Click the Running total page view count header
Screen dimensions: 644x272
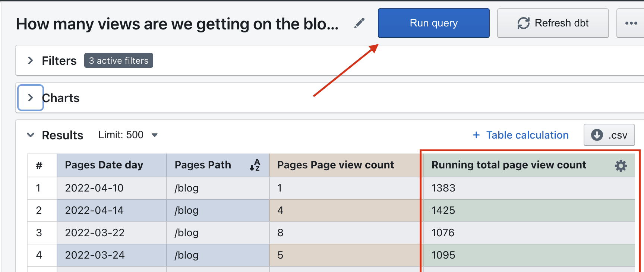[x=508, y=165]
